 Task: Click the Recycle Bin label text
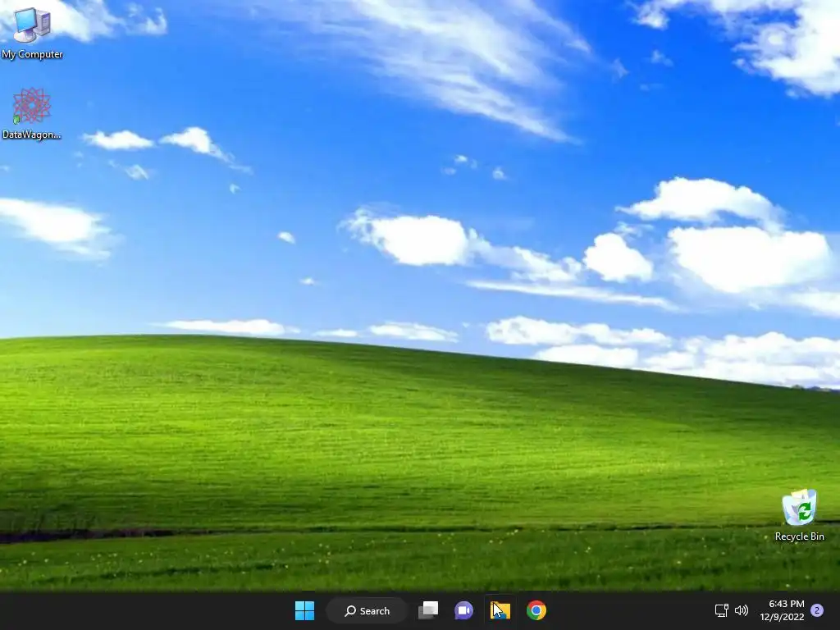coord(799,536)
